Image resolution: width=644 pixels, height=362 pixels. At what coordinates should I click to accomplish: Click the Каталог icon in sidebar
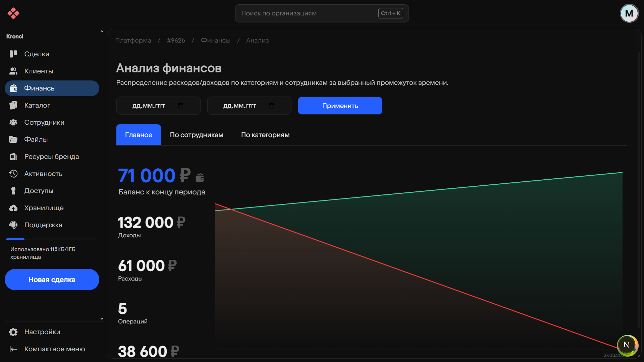pos(13,105)
